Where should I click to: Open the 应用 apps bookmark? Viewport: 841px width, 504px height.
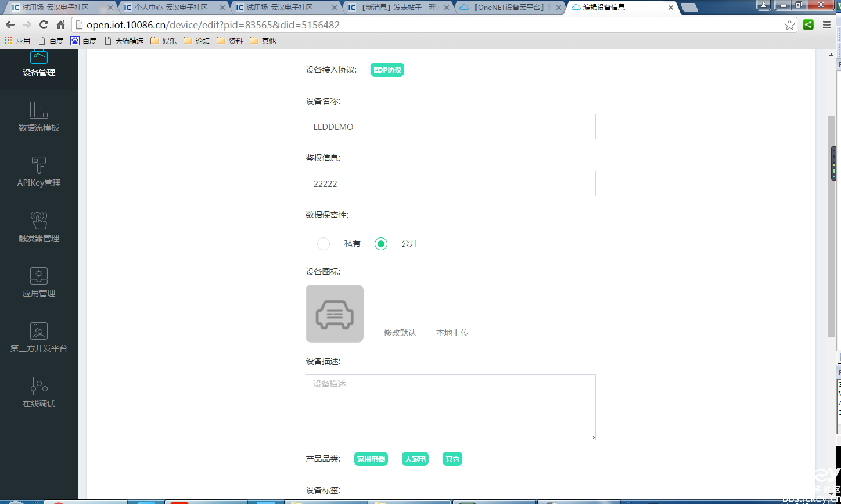pyautogui.click(x=17, y=41)
